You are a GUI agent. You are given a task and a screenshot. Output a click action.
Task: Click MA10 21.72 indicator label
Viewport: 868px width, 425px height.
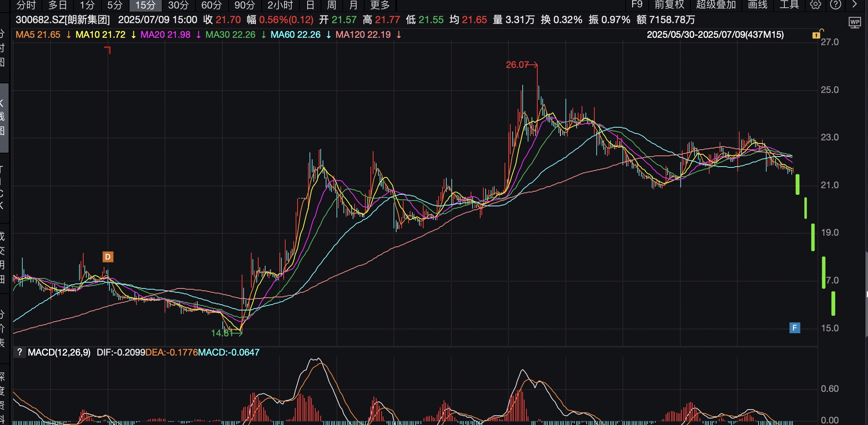[101, 35]
